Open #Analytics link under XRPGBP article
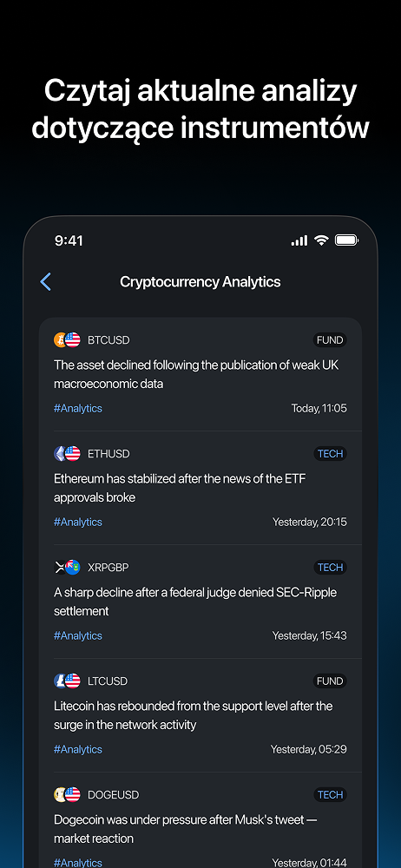The height and width of the screenshot is (868, 401). coord(78,635)
